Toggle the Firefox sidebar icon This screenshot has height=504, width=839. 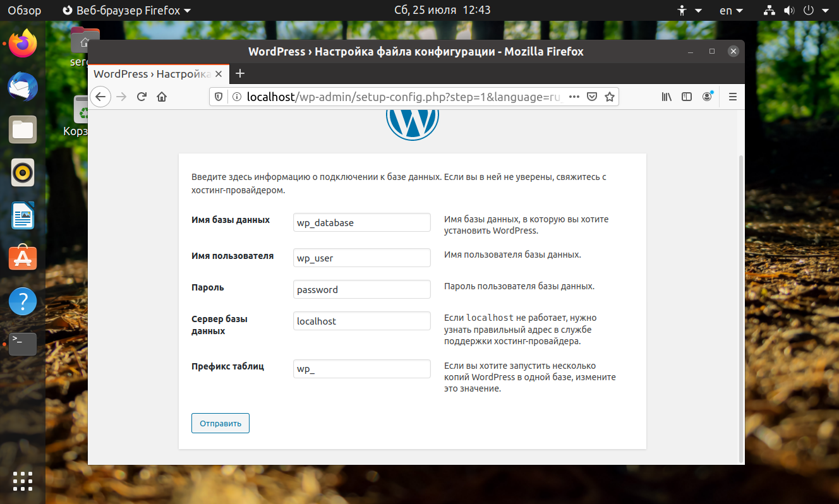687,97
